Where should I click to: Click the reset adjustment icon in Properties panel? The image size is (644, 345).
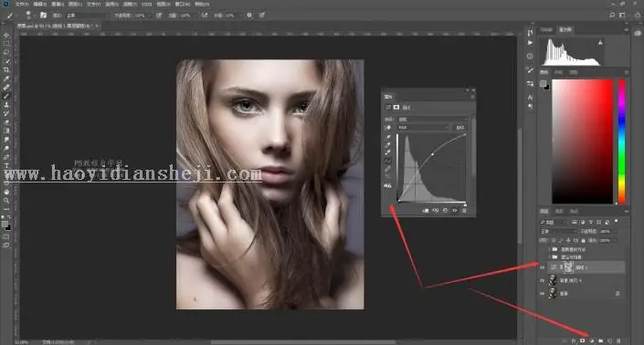coord(445,211)
